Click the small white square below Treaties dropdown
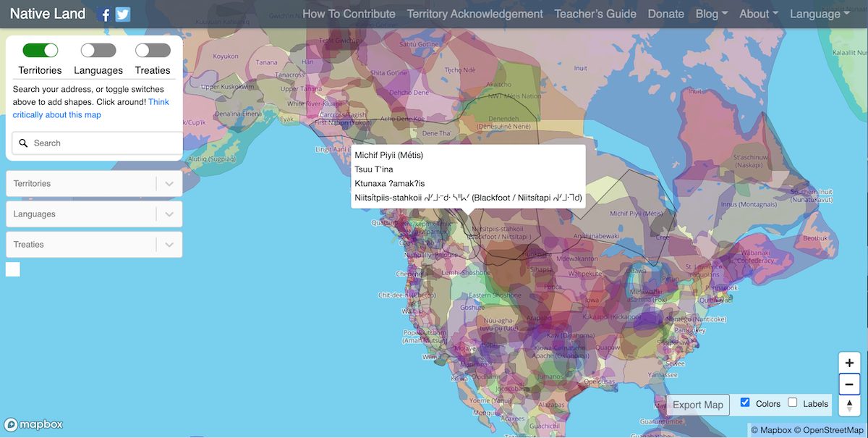 coord(13,269)
